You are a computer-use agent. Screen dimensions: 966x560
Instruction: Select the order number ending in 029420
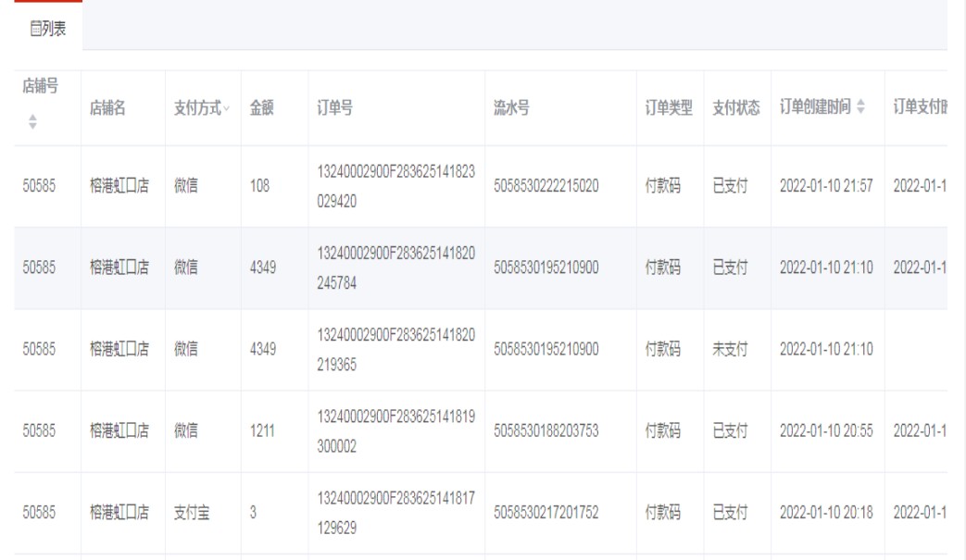(x=395, y=186)
